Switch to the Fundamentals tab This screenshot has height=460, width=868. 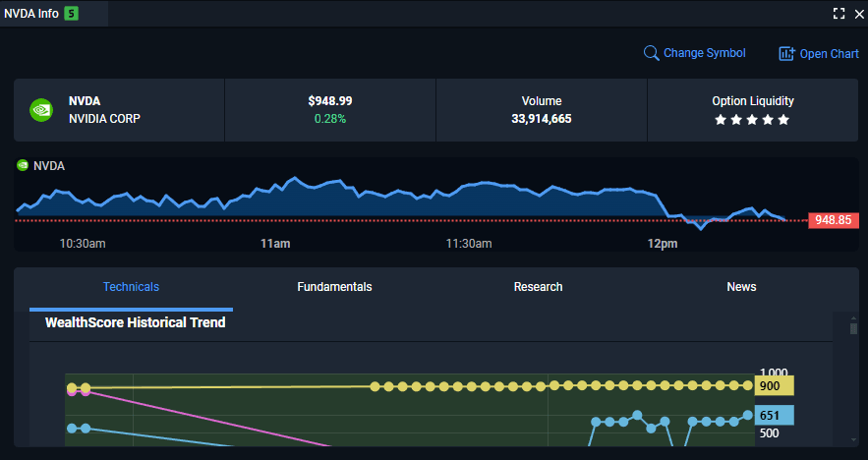(x=334, y=287)
